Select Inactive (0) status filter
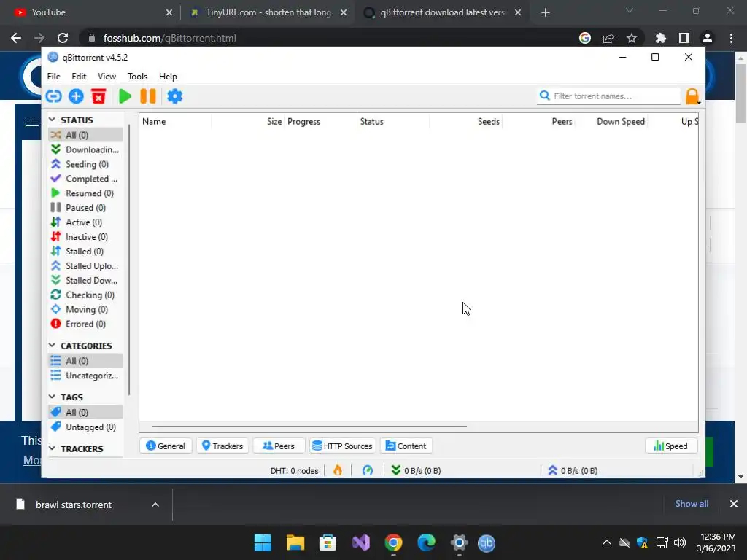747x560 pixels. click(x=85, y=237)
